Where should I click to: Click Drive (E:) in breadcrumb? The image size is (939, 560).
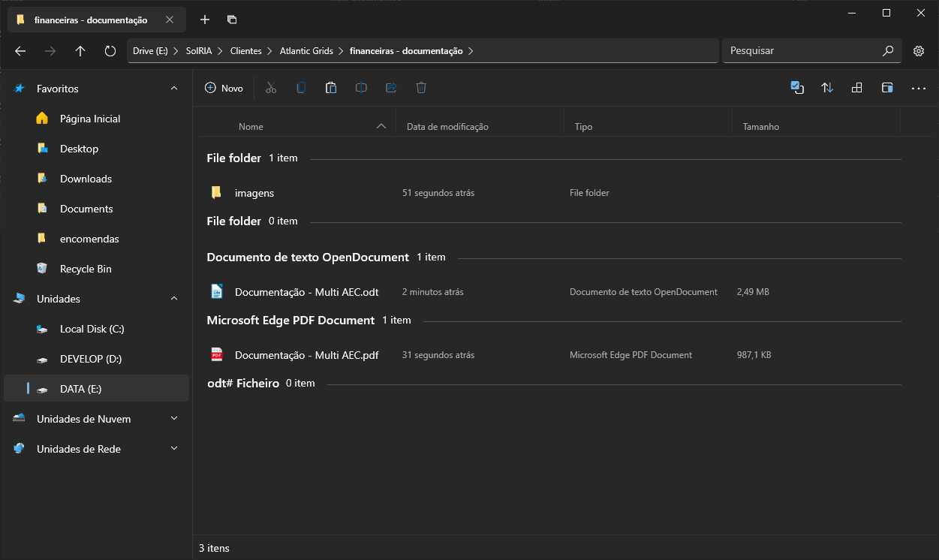(x=150, y=51)
